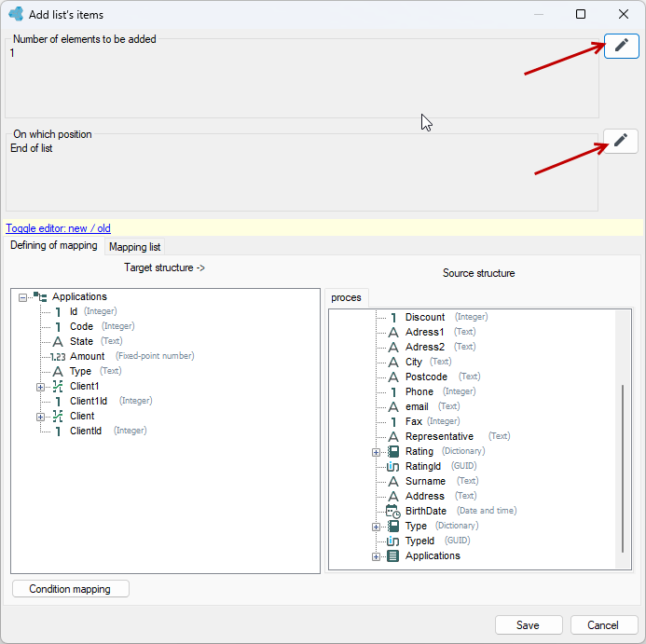Cancel the Add list's items dialog
Image resolution: width=646 pixels, height=644 pixels.
(604, 625)
